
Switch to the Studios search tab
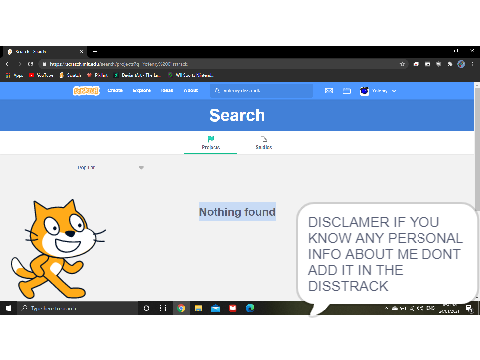(264, 143)
